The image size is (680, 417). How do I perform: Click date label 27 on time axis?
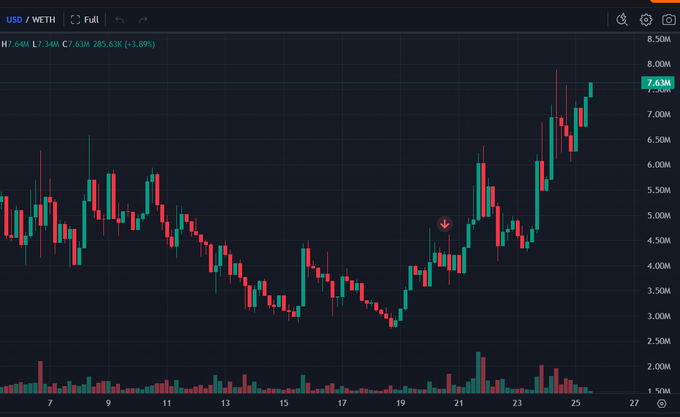[634, 403]
